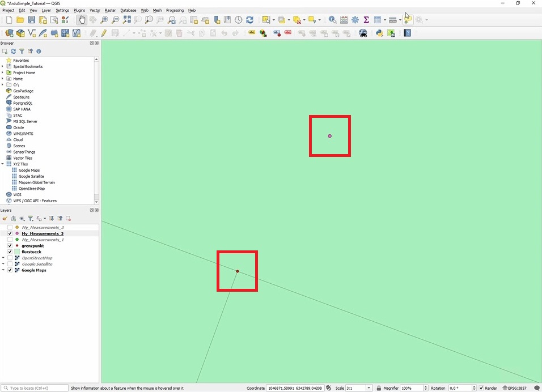Open the Processing menu

pos(175,10)
